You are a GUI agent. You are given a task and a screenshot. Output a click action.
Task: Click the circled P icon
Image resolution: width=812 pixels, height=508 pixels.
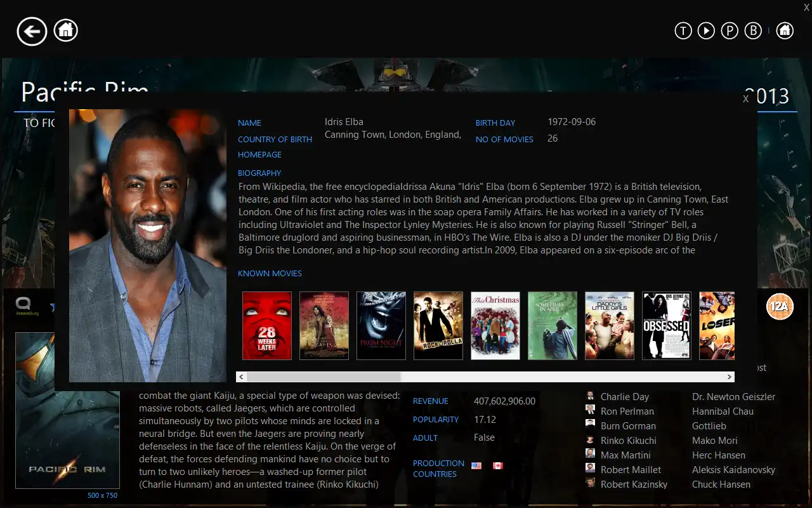coord(730,30)
